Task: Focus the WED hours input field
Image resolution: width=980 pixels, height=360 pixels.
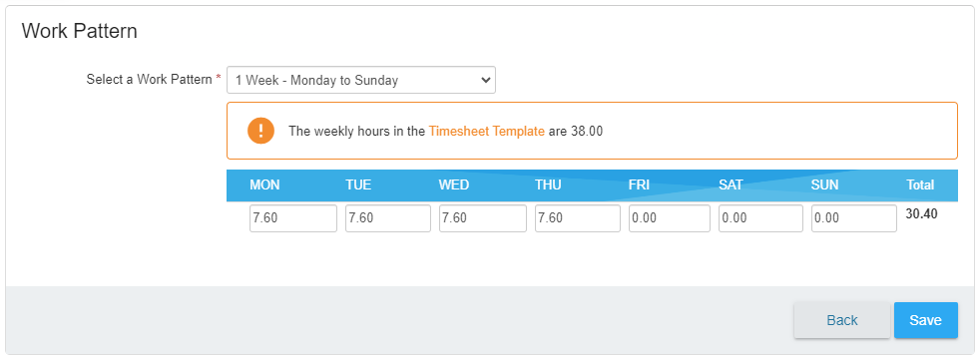Action: point(482,218)
